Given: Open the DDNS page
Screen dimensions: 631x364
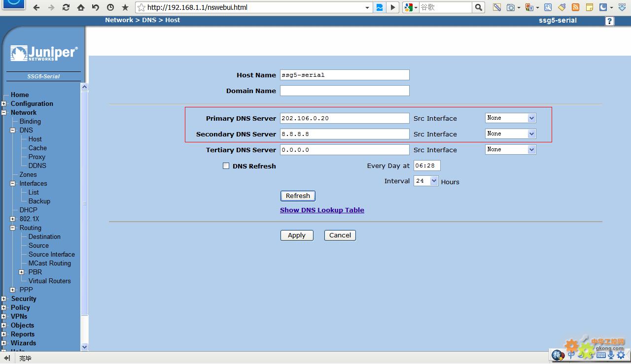Looking at the screenshot, I should 37,166.
